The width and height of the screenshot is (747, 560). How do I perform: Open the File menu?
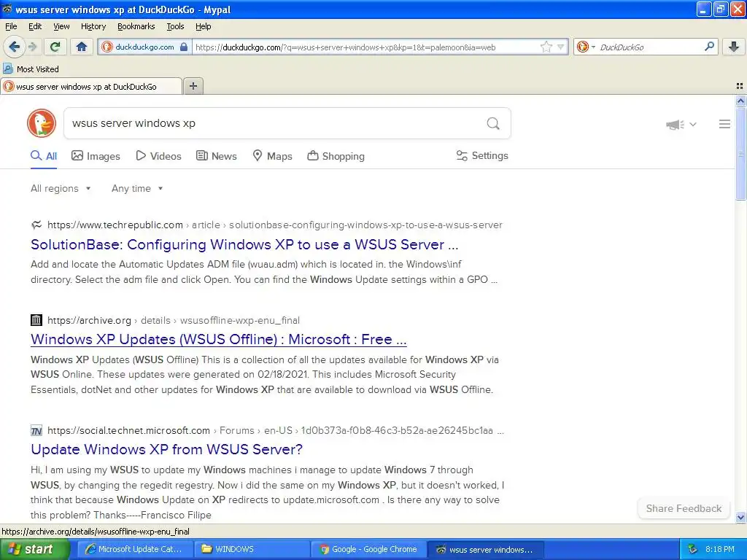pyautogui.click(x=11, y=26)
